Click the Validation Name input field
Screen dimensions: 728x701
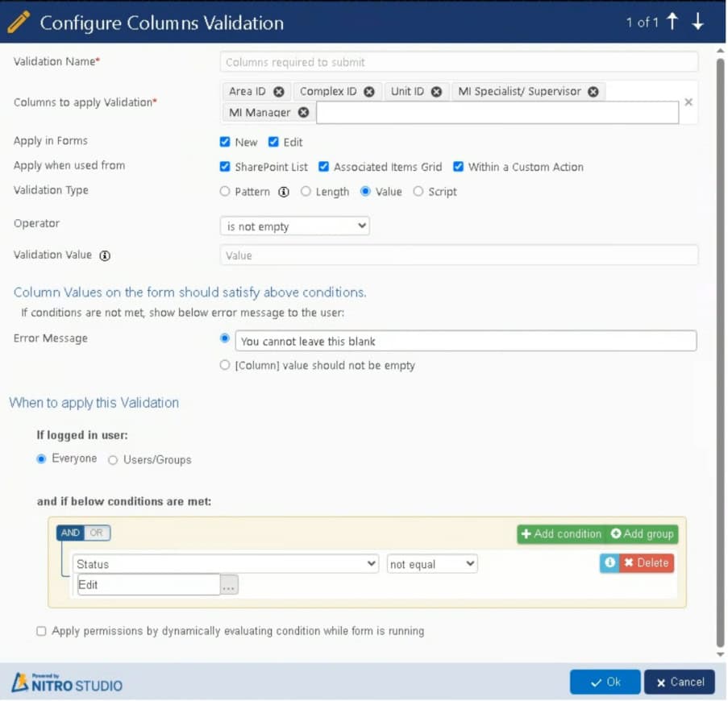coord(459,62)
